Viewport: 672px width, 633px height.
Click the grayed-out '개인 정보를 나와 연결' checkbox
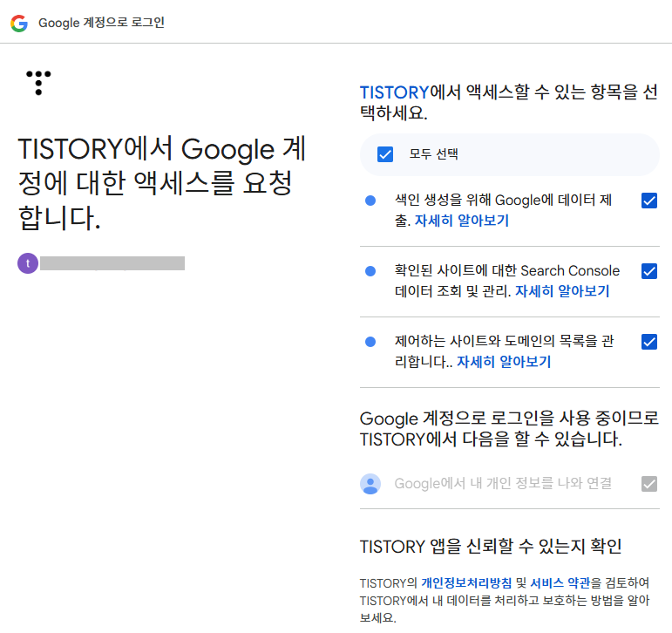[x=649, y=484]
